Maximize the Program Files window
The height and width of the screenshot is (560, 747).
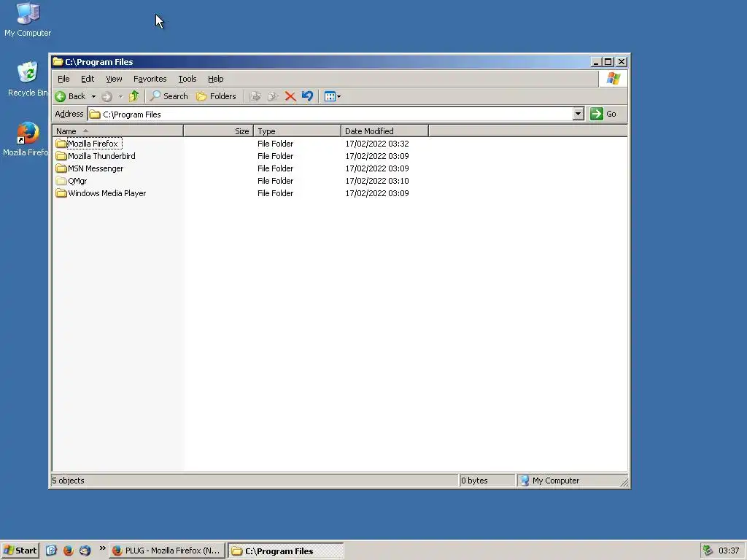[608, 62]
